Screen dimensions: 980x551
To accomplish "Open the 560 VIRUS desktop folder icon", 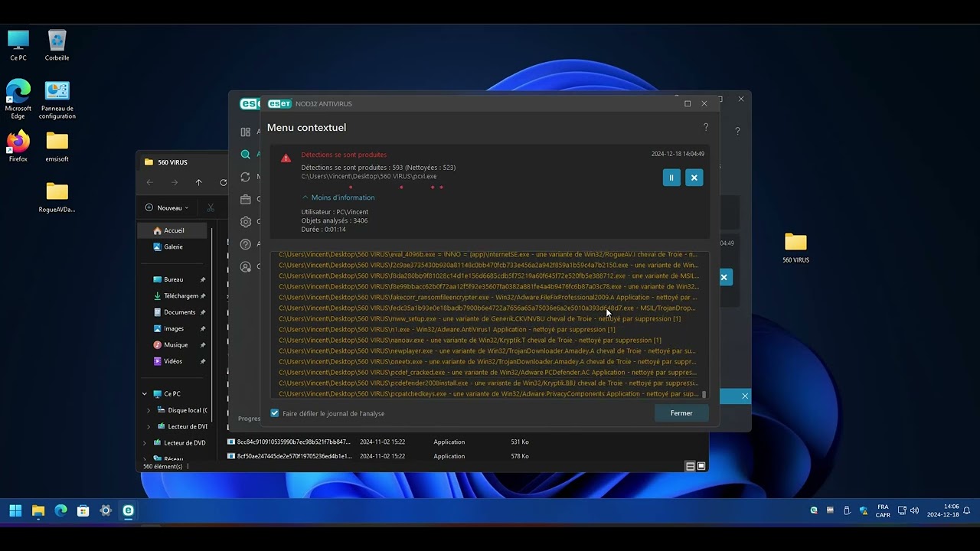I will pyautogui.click(x=795, y=243).
